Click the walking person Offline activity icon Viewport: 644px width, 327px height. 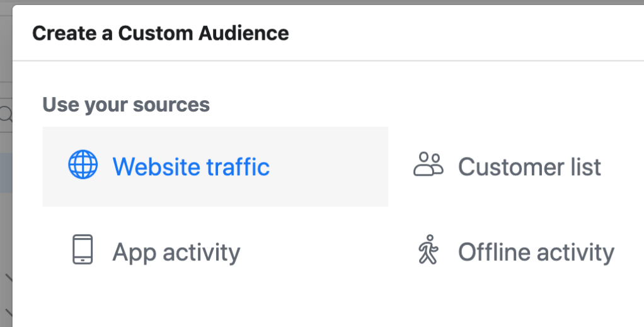coord(428,250)
